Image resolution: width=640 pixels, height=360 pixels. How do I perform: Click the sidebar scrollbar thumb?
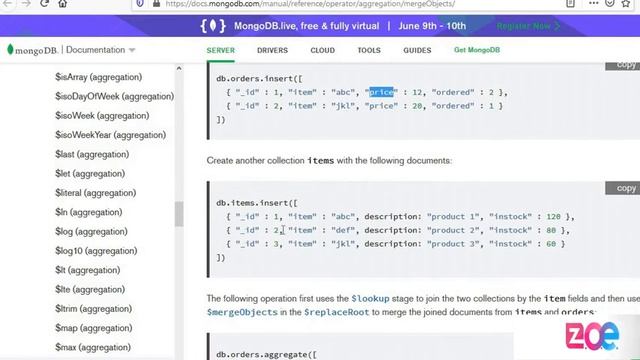point(179,213)
